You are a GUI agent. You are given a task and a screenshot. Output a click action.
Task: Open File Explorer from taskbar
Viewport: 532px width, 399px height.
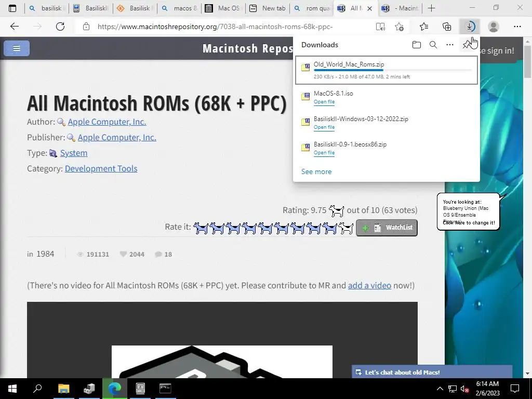(63, 389)
